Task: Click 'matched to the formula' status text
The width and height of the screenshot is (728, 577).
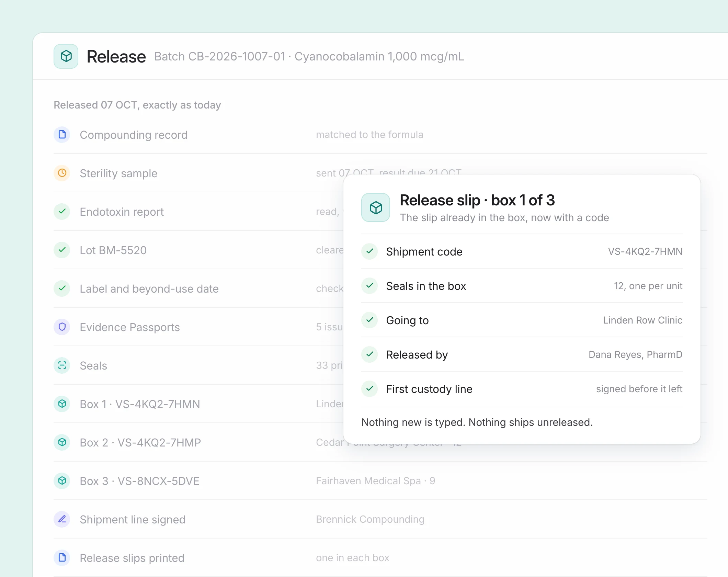Action: click(x=369, y=135)
